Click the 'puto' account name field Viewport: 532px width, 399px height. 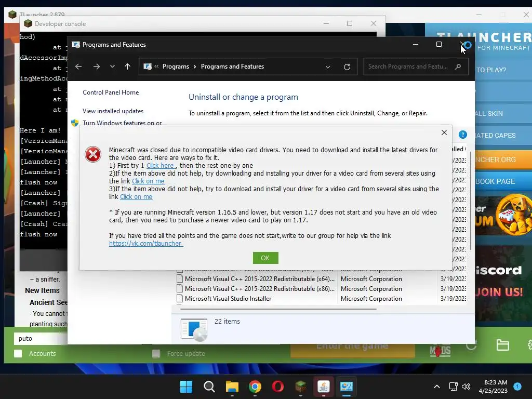click(41, 339)
